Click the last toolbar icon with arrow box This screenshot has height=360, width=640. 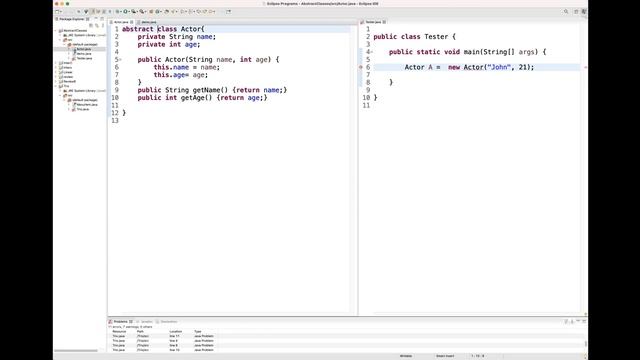click(x=229, y=11)
